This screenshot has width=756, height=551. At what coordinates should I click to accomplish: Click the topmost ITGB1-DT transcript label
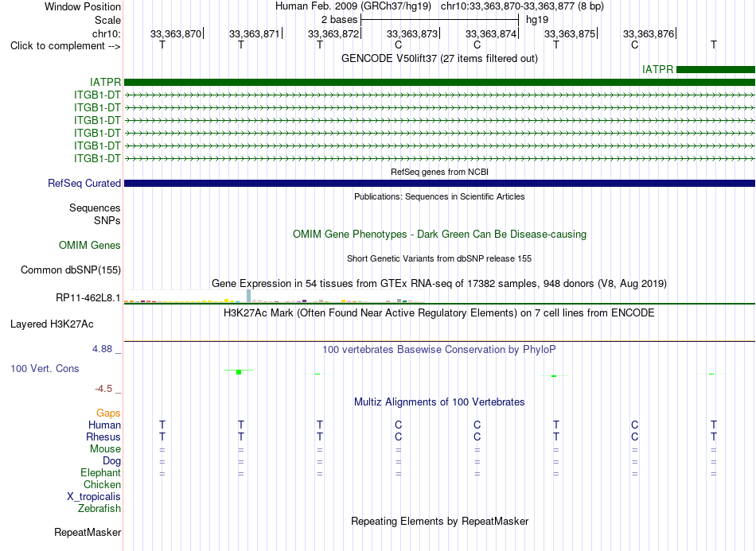pyautogui.click(x=97, y=95)
